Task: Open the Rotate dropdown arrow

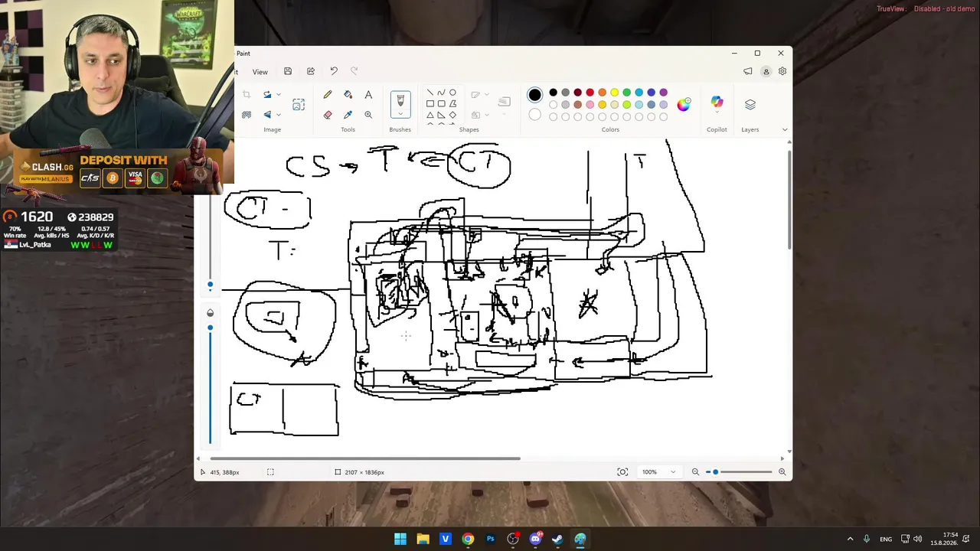Action: pyautogui.click(x=278, y=95)
